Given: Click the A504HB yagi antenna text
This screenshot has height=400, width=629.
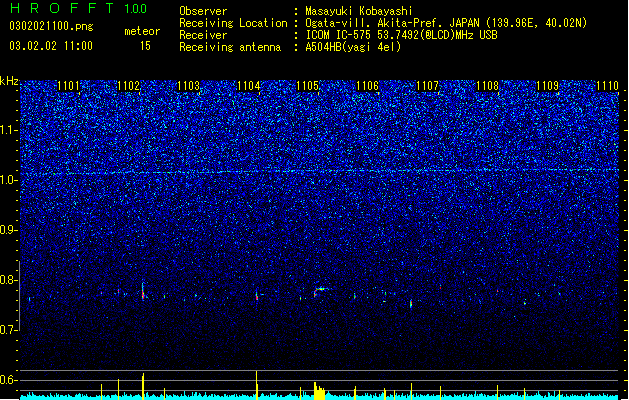Looking at the screenshot, I should tap(353, 47).
